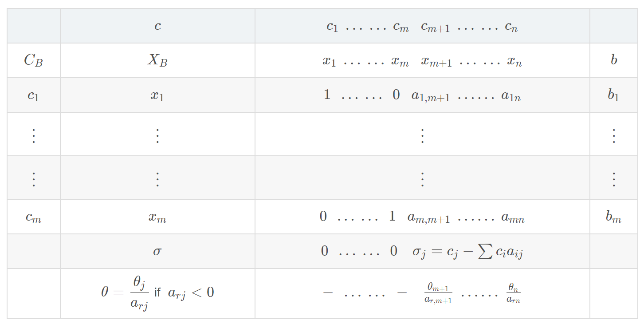644x324 pixels.
Task: Click the theta ratio definition cell
Action: [157, 293]
